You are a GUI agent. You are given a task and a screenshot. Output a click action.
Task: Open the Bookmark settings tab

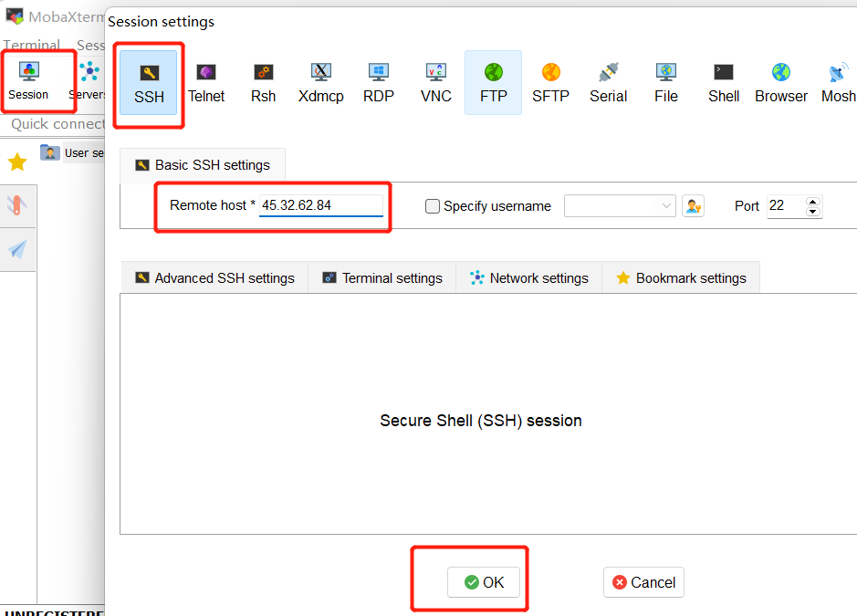[x=681, y=278]
